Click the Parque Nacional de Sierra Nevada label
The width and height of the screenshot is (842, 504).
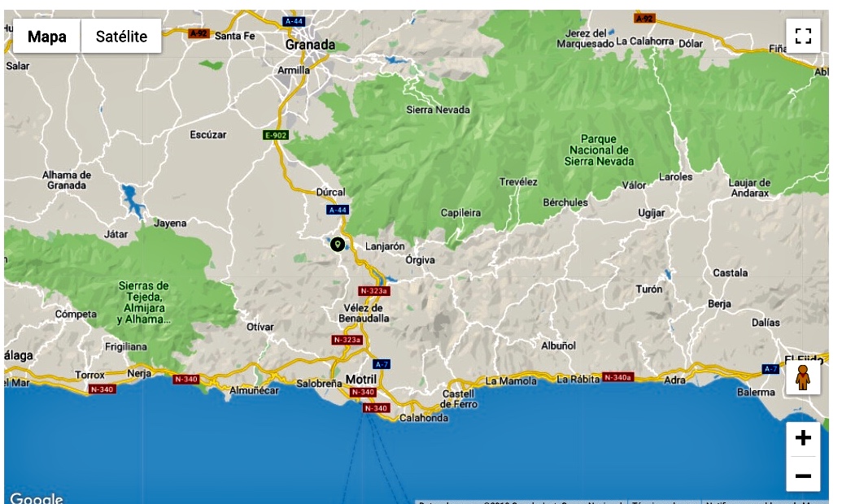coord(600,150)
